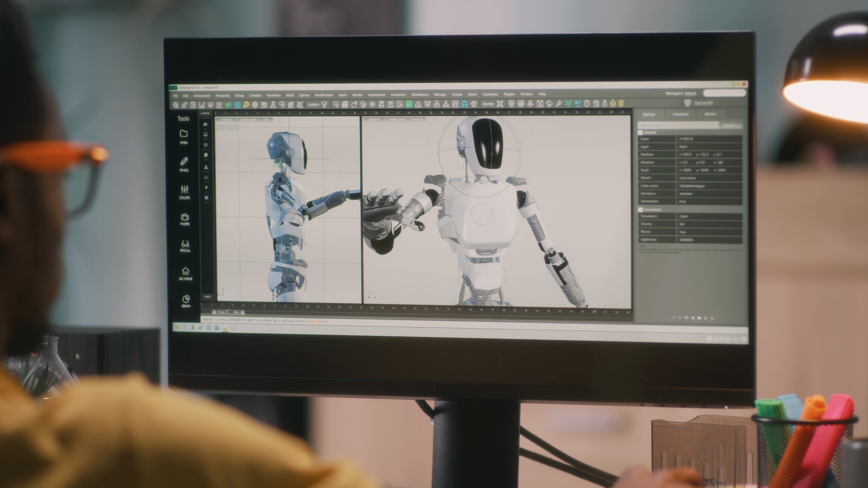The width and height of the screenshot is (868, 488).
Task: Collapse the General section
Action: coord(640,132)
